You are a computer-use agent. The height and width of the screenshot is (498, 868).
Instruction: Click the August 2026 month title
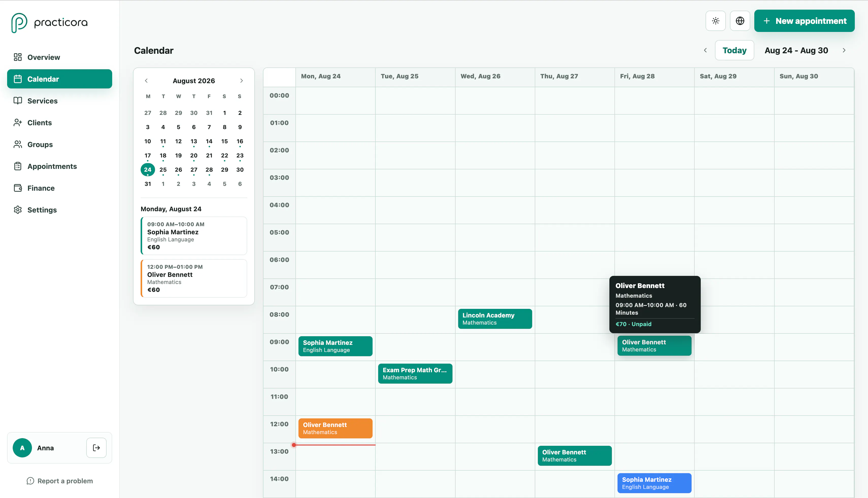click(194, 81)
